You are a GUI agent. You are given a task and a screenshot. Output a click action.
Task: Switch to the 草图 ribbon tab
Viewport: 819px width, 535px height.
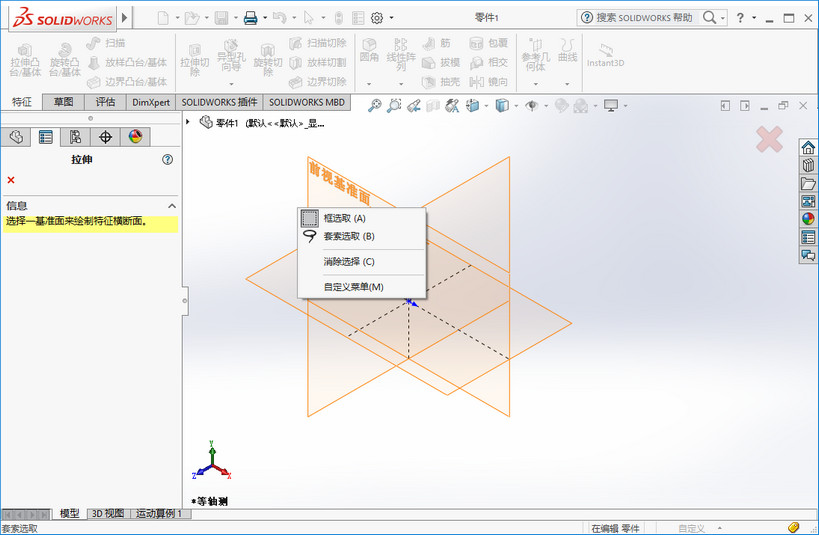pyautogui.click(x=63, y=102)
